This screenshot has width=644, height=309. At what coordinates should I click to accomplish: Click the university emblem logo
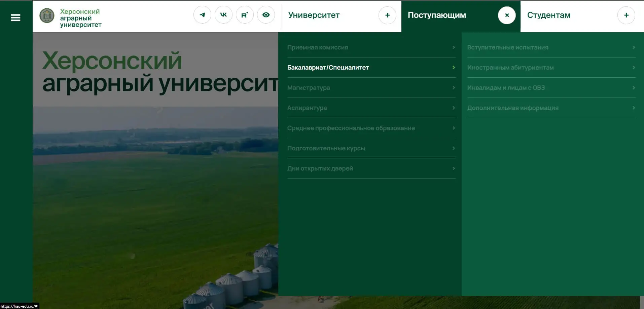(x=47, y=15)
